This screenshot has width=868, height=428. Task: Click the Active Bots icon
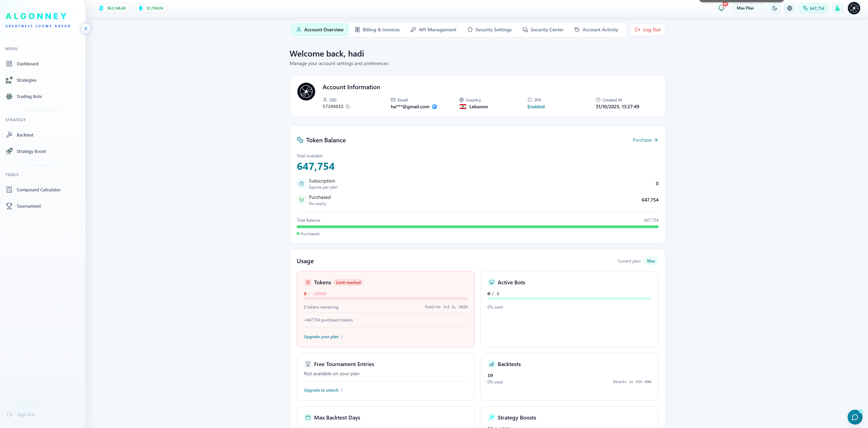click(492, 282)
